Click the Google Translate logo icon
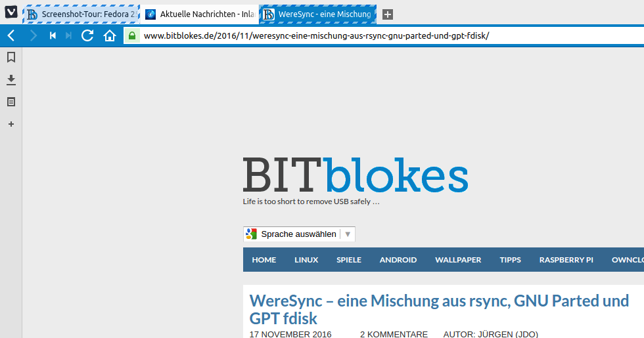The width and height of the screenshot is (644, 338). (x=251, y=234)
